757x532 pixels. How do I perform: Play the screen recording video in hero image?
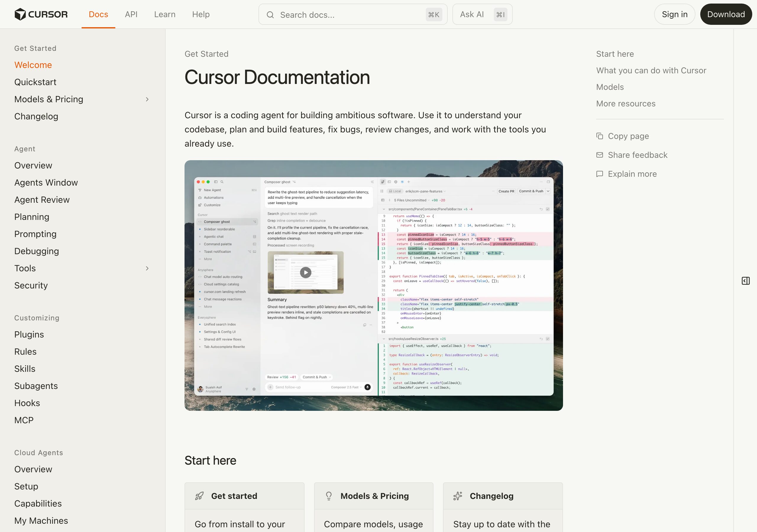(306, 273)
